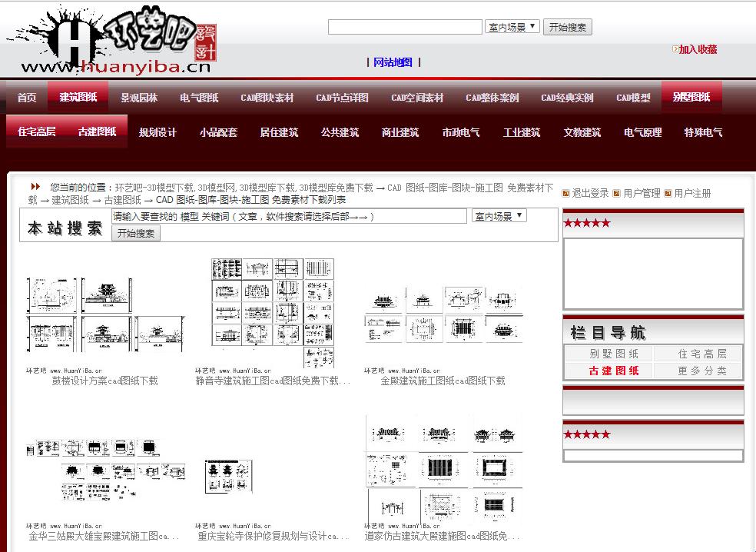This screenshot has height=552, width=756.
Task: Open 景观园林 navigation item
Action: click(x=139, y=98)
